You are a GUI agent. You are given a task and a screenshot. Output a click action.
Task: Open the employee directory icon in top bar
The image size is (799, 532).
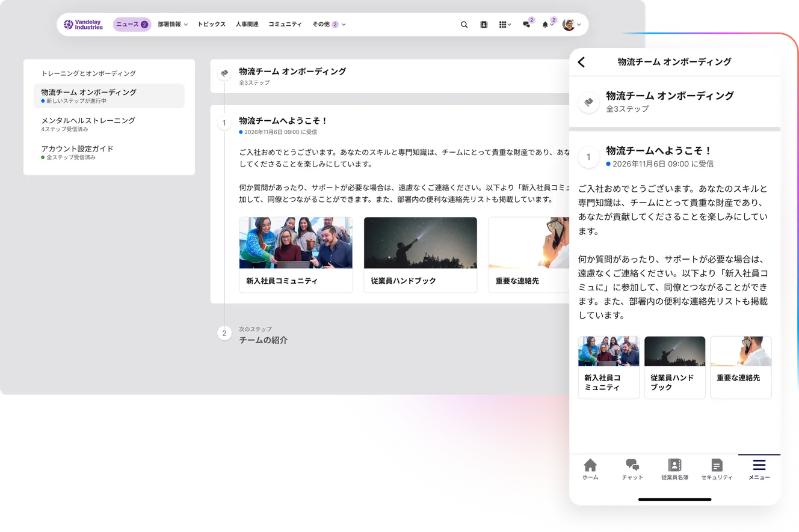pos(484,25)
